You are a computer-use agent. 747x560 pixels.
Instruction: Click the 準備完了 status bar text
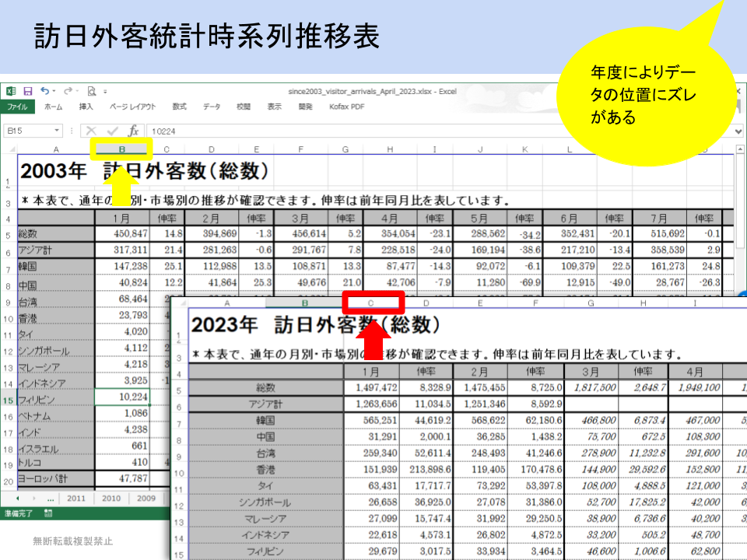point(19,513)
